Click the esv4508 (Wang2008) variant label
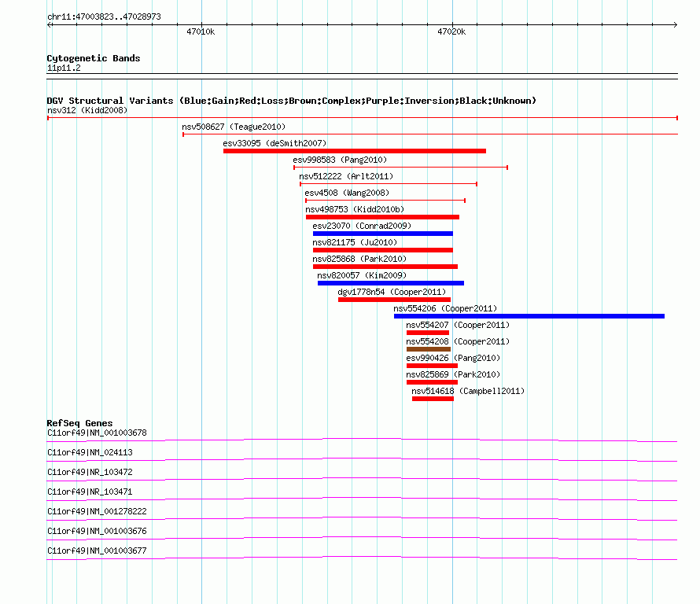This screenshot has width=700, height=604. 347,193
